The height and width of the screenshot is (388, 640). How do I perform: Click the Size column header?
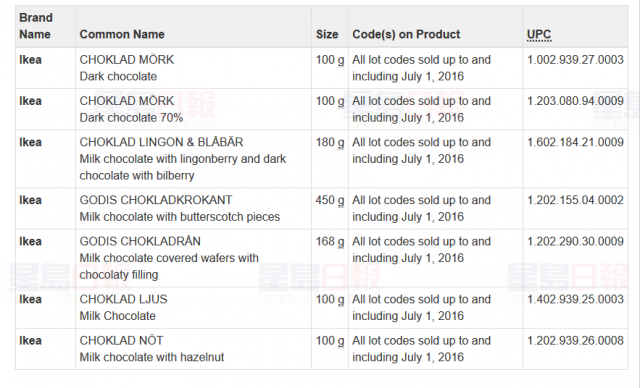coord(327,34)
